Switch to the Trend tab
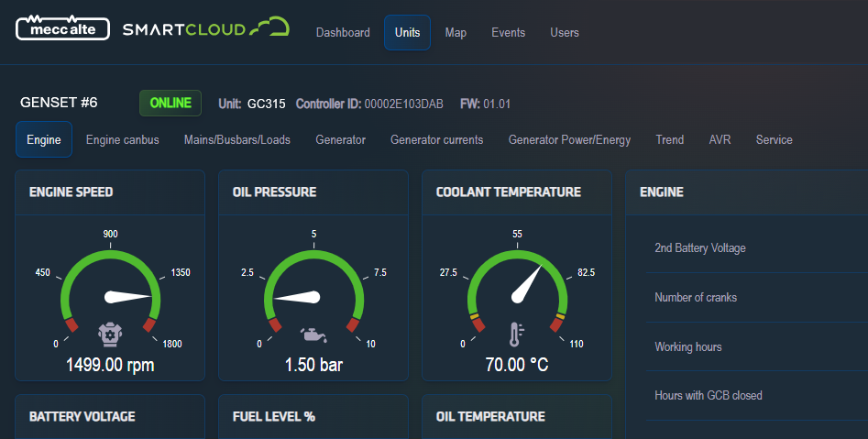This screenshot has height=439, width=868. [670, 139]
